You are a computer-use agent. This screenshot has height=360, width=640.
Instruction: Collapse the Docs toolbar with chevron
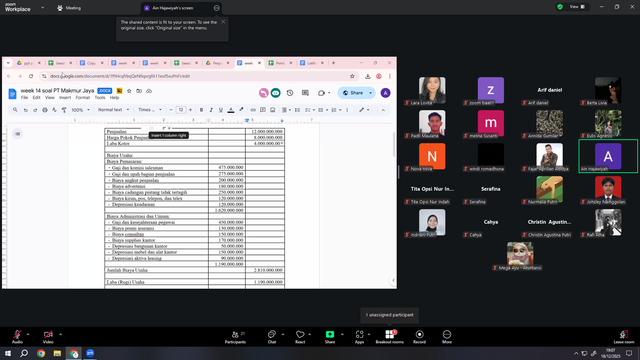[x=383, y=110]
